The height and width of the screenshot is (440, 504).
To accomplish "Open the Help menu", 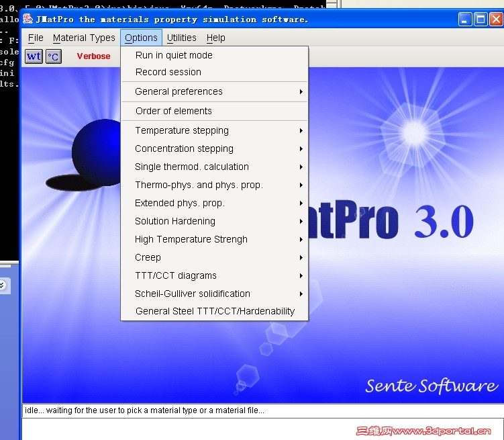I will 215,38.
